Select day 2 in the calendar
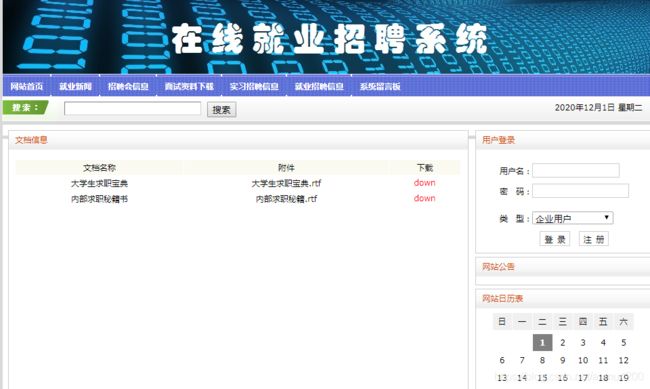Viewport: 650px width, 389px height. pos(563,343)
